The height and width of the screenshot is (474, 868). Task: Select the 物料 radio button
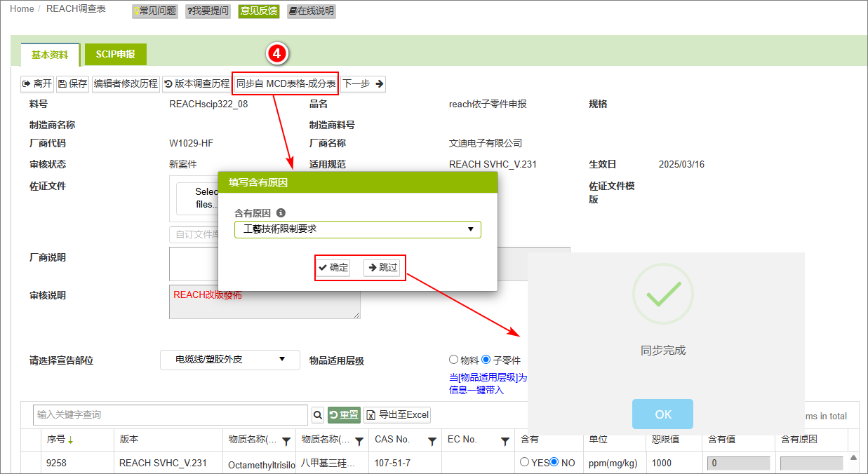tap(453, 360)
